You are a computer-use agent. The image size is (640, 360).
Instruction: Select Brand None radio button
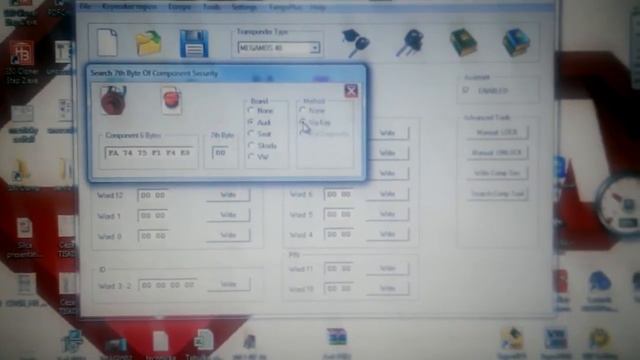point(251,110)
